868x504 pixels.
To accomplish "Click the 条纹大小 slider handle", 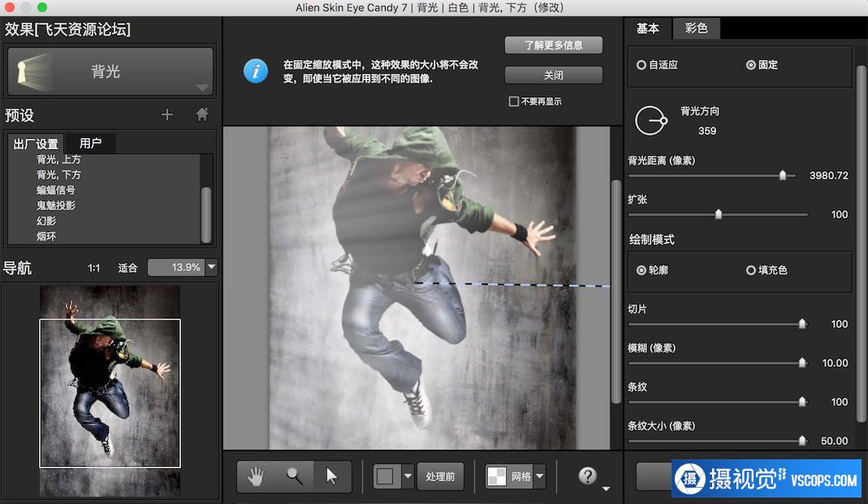I will click(x=802, y=441).
